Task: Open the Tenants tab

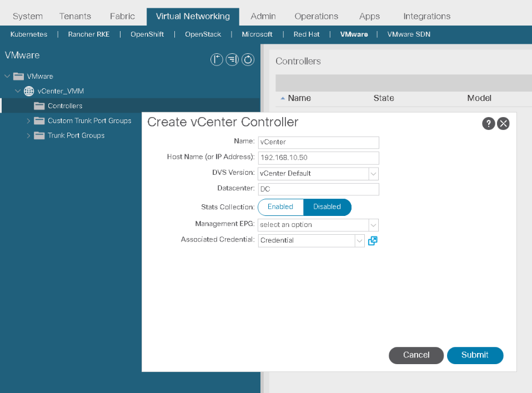Action: (76, 16)
